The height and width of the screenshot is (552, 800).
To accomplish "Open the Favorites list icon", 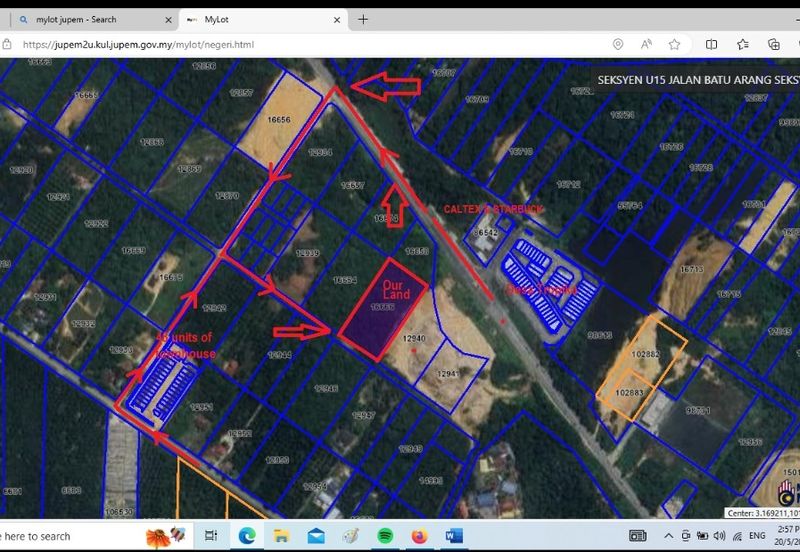I will 743,44.
